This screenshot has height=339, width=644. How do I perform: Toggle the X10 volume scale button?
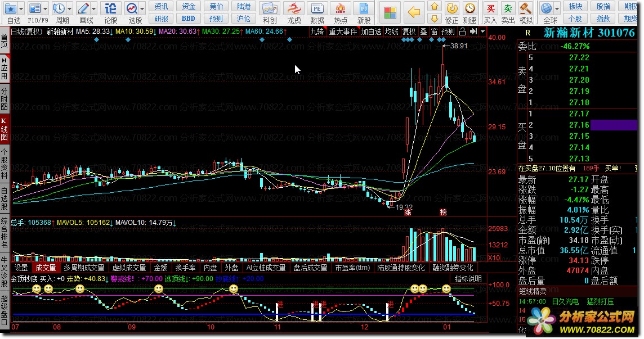pos(494,257)
